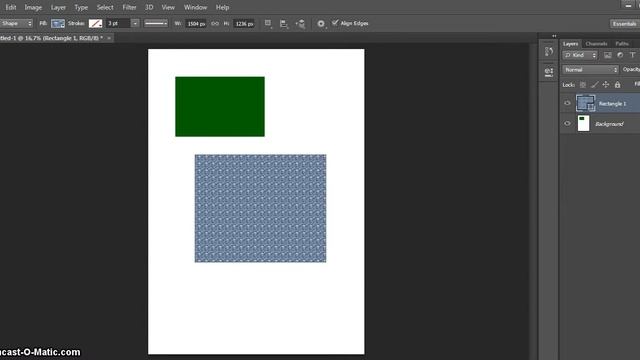Expand the collapsed panels double-arrow

554,36
